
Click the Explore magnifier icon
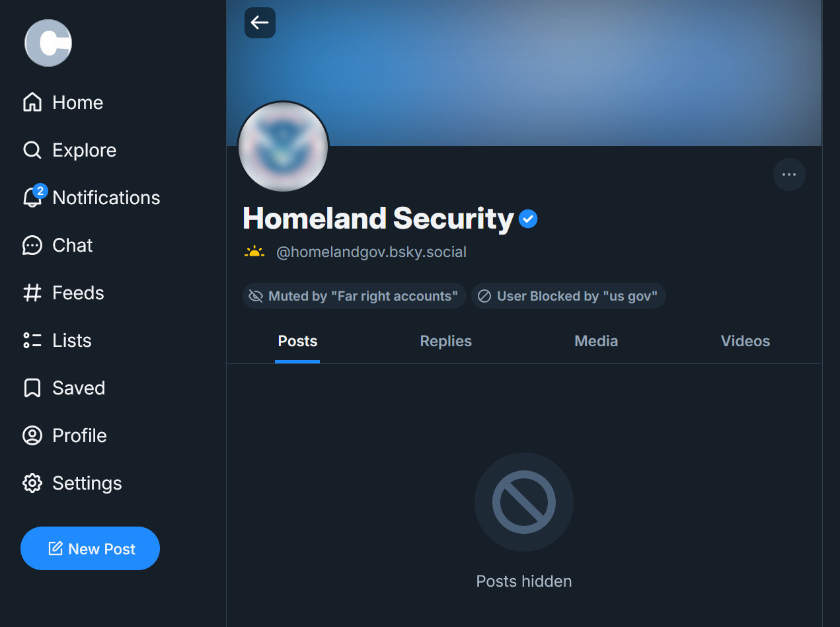point(32,150)
